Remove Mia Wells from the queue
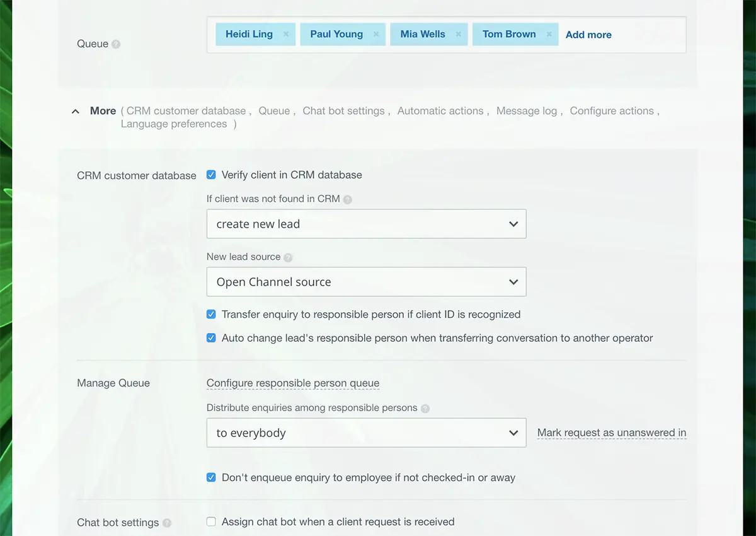The image size is (756, 536). pyautogui.click(x=458, y=35)
